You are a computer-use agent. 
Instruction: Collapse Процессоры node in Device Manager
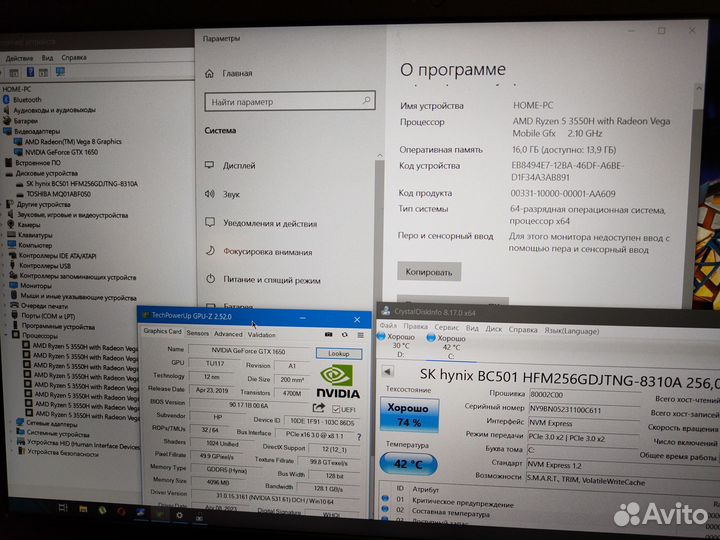tap(6, 335)
